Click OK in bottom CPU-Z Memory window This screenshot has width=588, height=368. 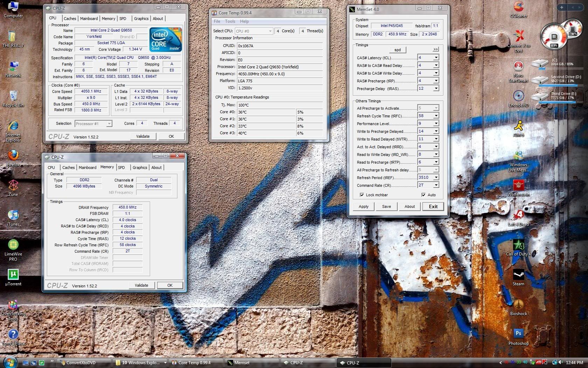pyautogui.click(x=170, y=285)
